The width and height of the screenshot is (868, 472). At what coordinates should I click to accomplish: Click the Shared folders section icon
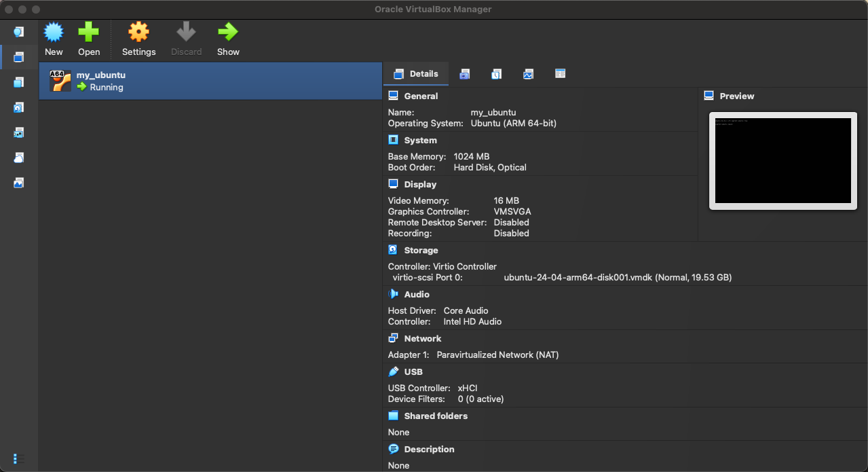click(394, 416)
